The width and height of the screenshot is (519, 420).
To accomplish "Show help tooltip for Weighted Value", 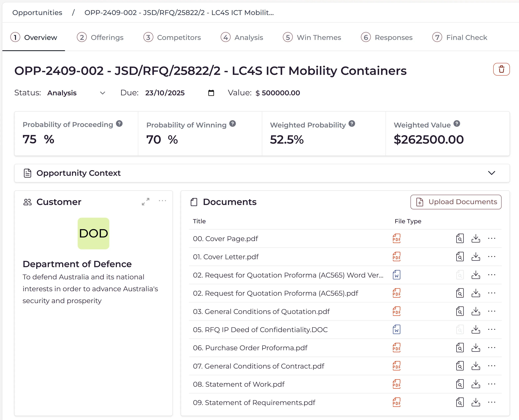I will (x=456, y=124).
